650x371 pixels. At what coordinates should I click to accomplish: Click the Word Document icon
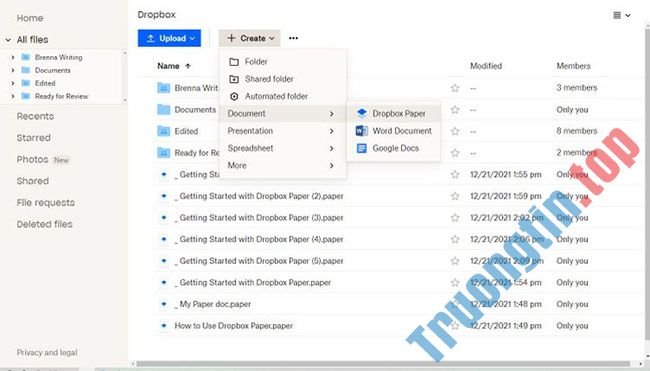[361, 131]
